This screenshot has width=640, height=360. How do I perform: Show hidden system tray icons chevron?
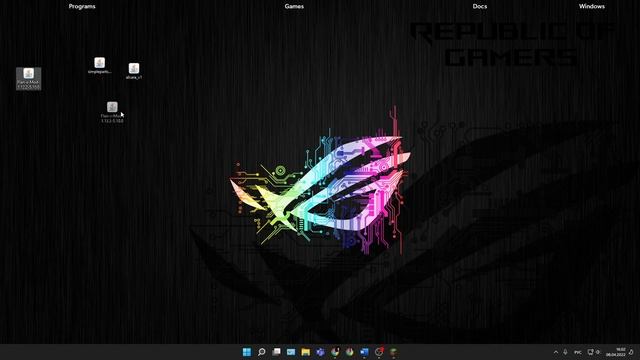click(556, 352)
